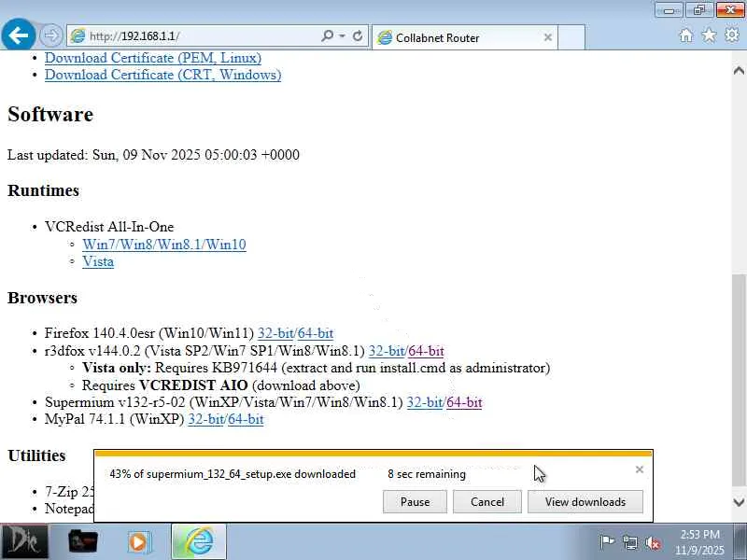747x560 pixels.
Task: Download Firefox 140.4.0esr 32-bit
Action: [x=275, y=333]
